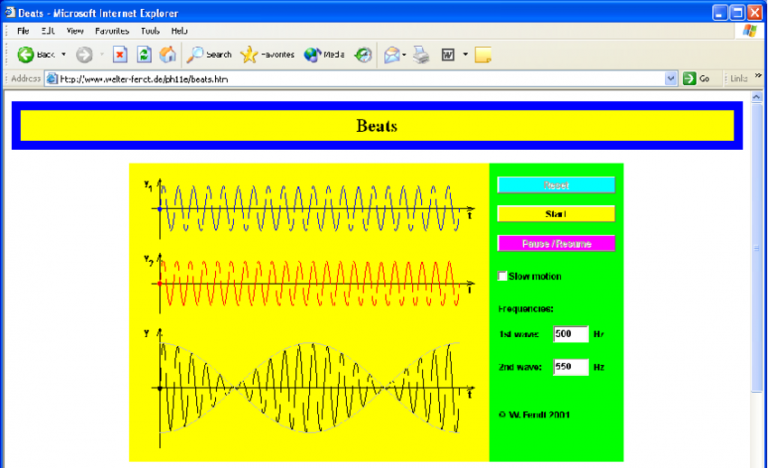The image size is (768, 468).
Task: Open the Favorites star panel
Action: (267, 55)
